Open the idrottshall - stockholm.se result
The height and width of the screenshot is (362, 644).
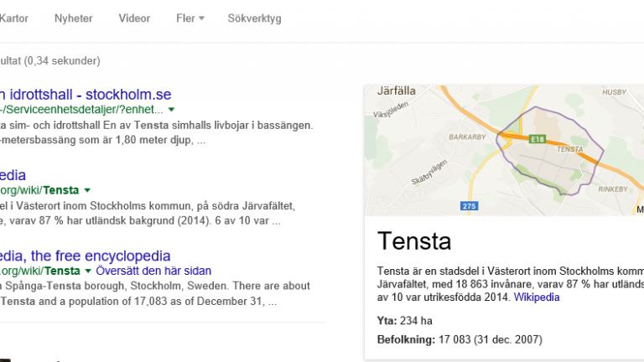tap(86, 95)
